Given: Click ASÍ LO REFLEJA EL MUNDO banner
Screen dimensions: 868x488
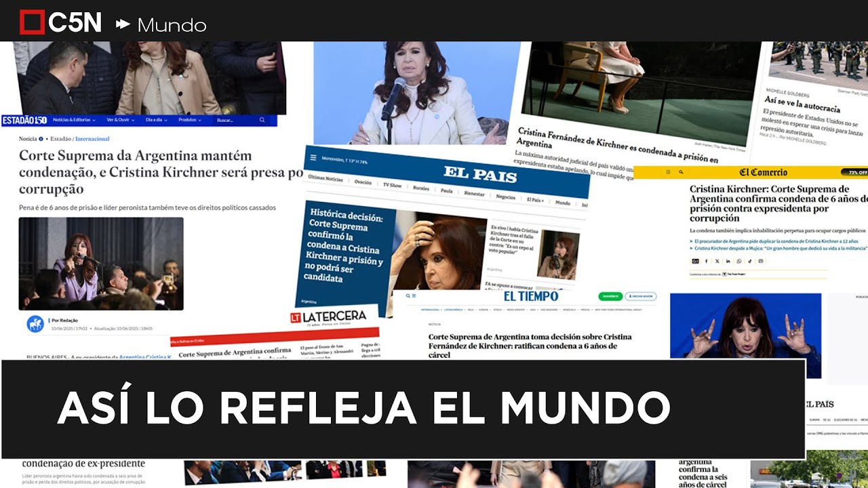Looking at the screenshot, I should [403, 409].
